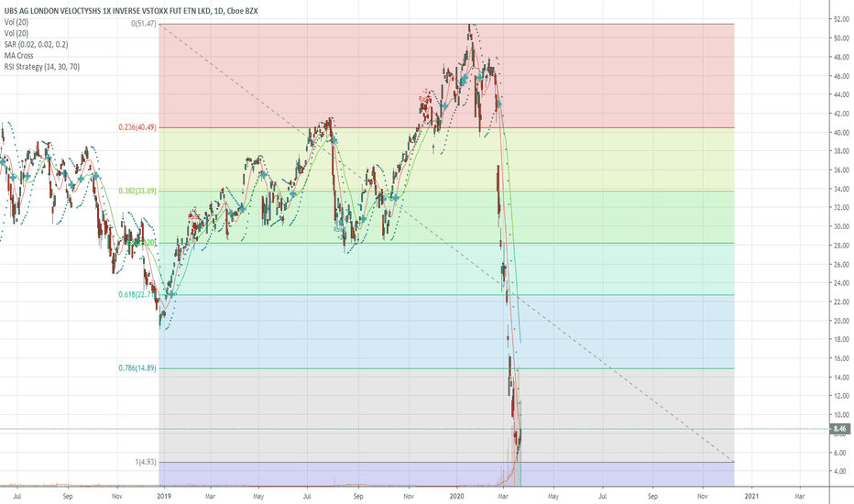Click the upper Vol (20) indicator label
Image resolution: width=854 pixels, height=504 pixels.
pyautogui.click(x=16, y=22)
